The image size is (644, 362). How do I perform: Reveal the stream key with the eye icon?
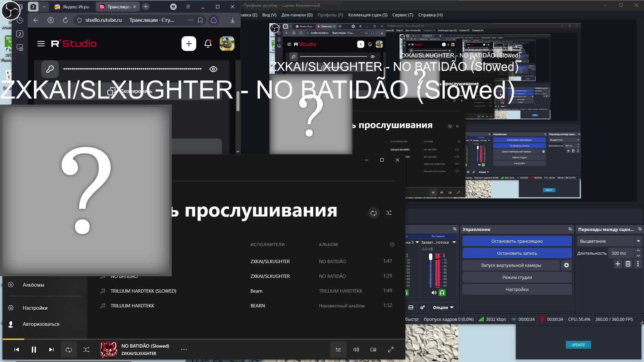click(x=213, y=69)
